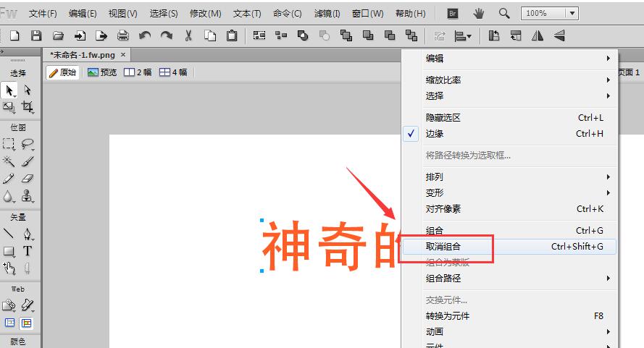Select the Pointer tool

point(9,90)
